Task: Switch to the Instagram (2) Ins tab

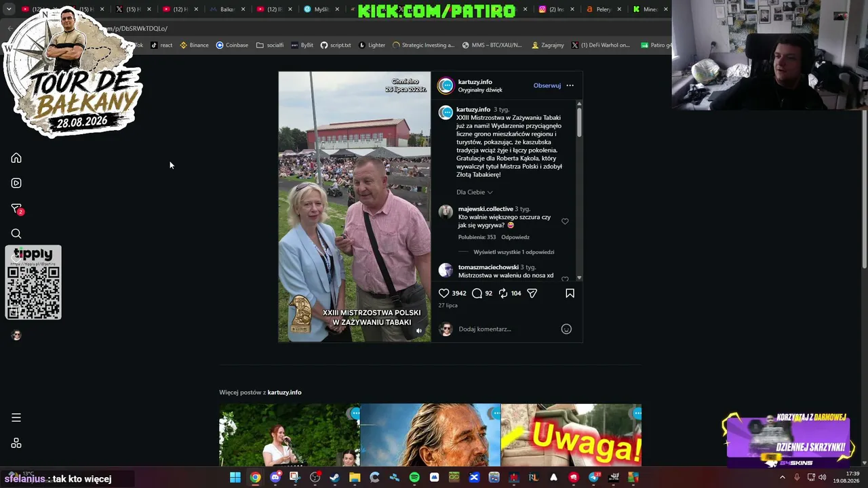Action: tap(556, 9)
